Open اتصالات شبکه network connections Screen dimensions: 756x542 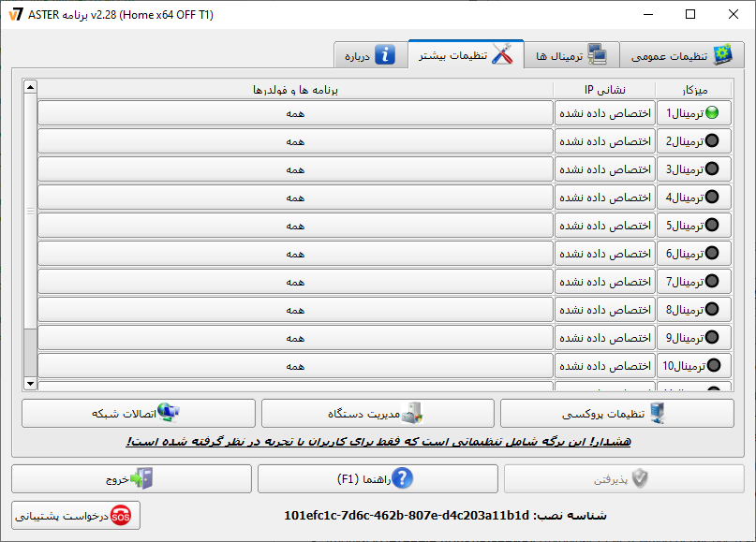pyautogui.click(x=139, y=414)
